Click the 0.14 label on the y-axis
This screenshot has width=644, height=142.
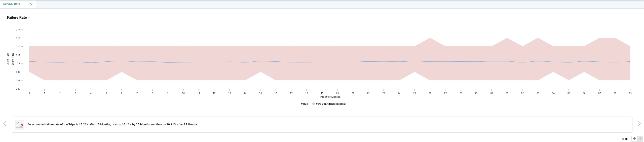[18, 30]
